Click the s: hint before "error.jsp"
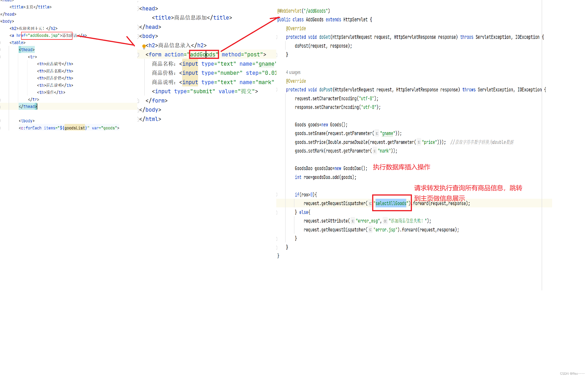 (370, 230)
